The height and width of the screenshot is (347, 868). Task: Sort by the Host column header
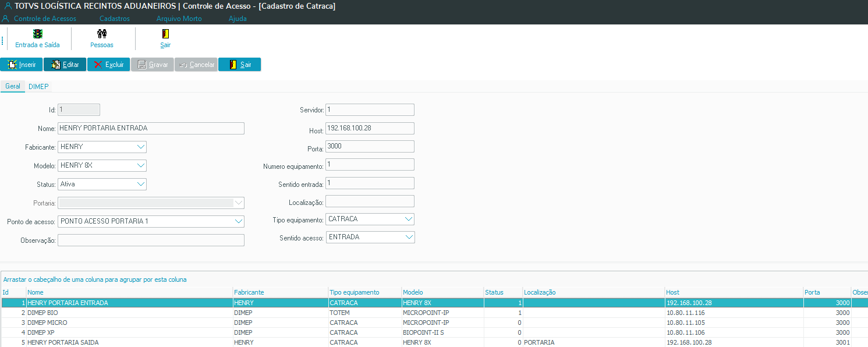(x=734, y=292)
